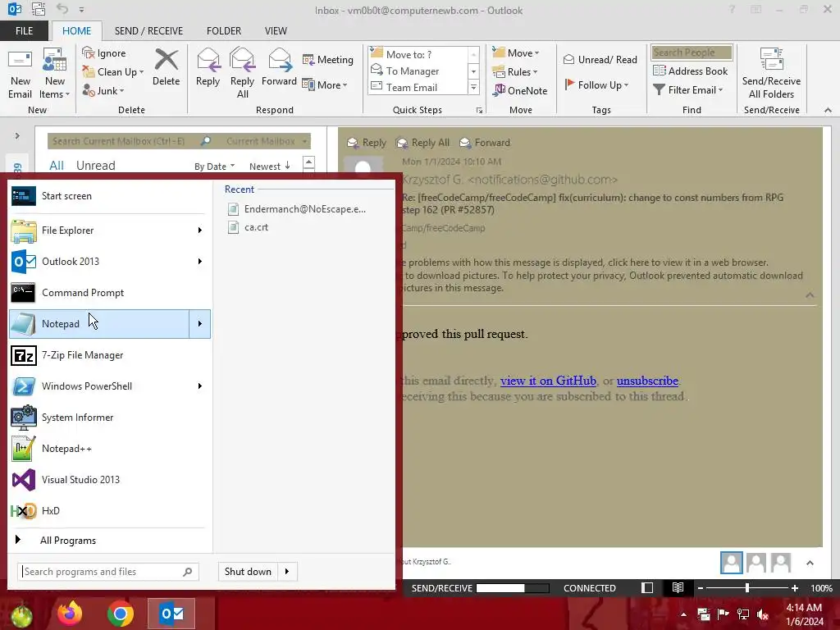840x630 pixels.
Task: Show All messages filter
Action: point(57,166)
